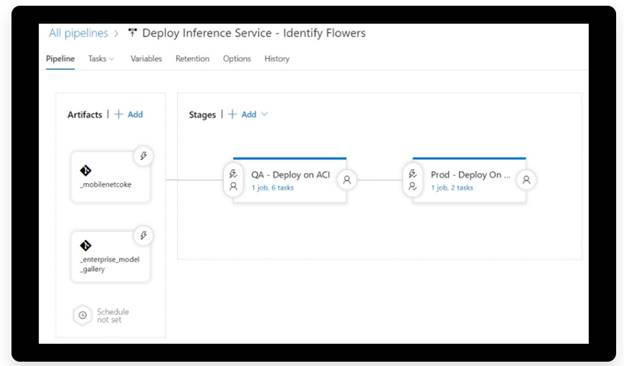
Task: Open the Tasks tab
Action: (x=97, y=59)
